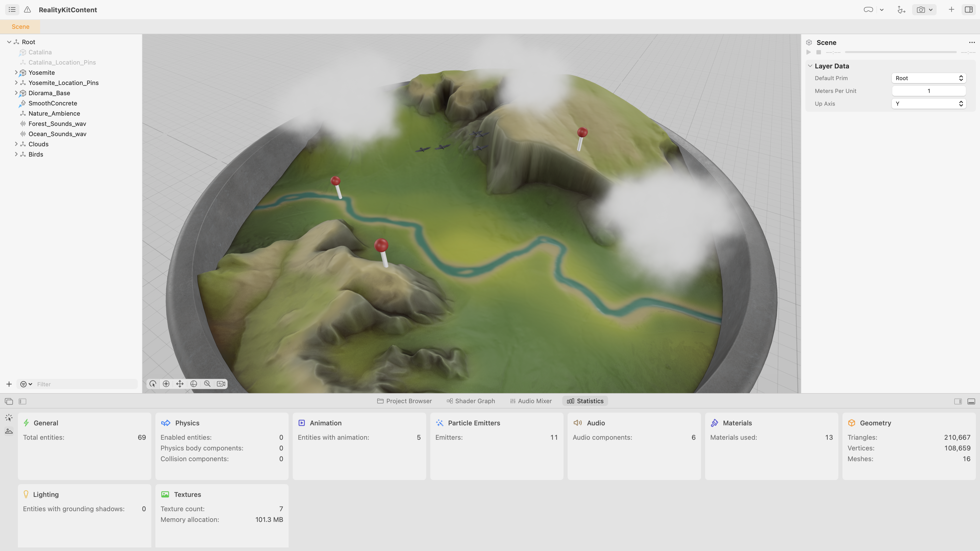Click the Statistics panel button

(x=585, y=401)
